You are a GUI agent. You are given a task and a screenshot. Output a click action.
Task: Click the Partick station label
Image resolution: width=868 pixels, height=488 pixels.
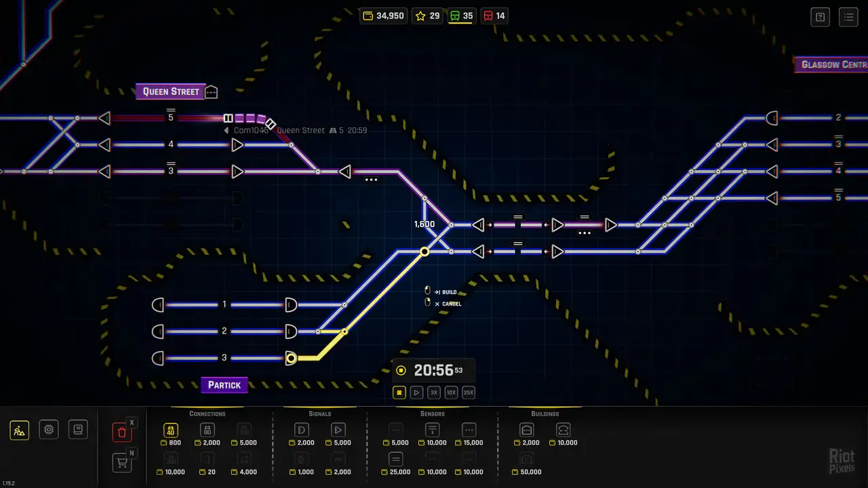[x=224, y=385]
